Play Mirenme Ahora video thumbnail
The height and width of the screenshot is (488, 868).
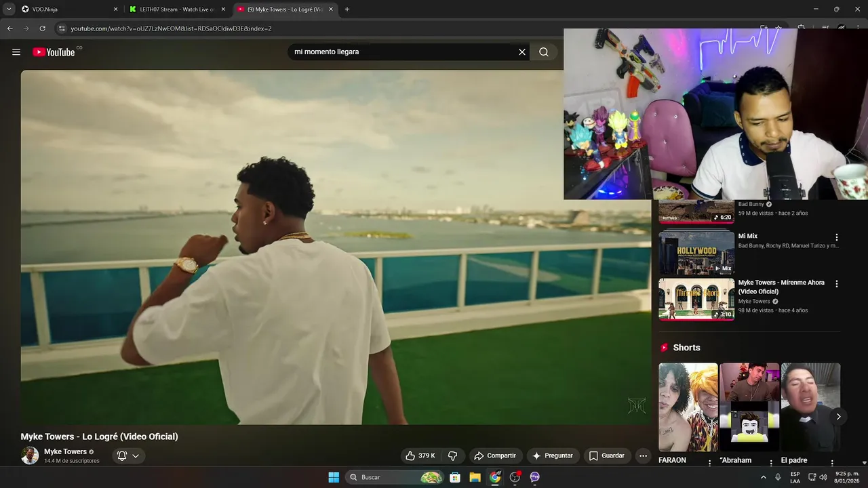696,299
